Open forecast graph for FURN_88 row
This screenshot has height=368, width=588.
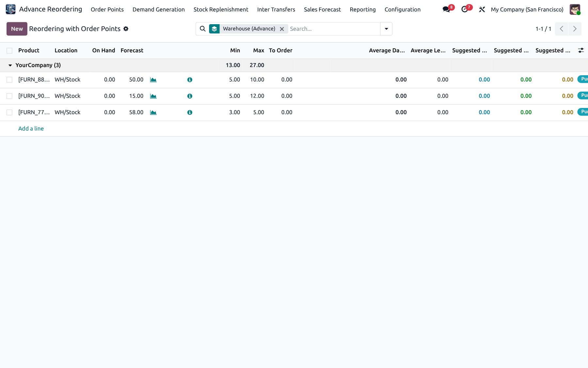(153, 80)
